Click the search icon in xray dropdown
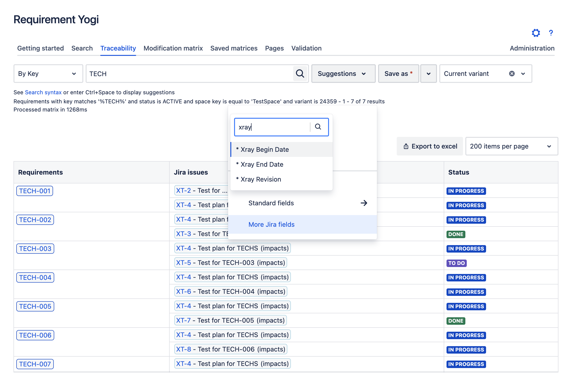Viewport: 571px width, 392px height. (318, 127)
